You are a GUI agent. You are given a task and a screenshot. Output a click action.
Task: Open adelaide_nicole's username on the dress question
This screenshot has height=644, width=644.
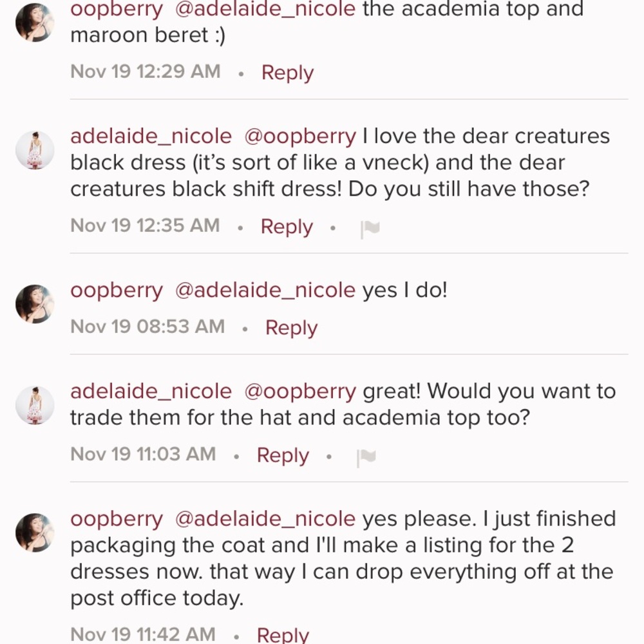(x=151, y=136)
